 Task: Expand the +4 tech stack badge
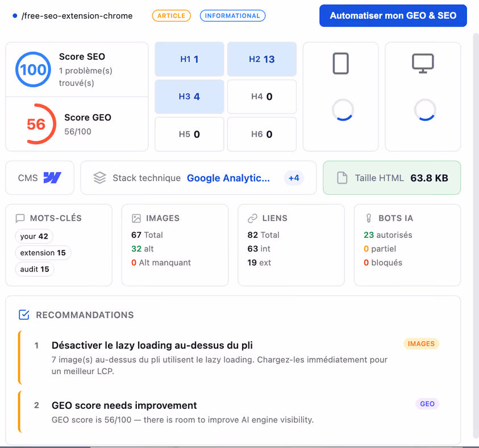click(294, 178)
